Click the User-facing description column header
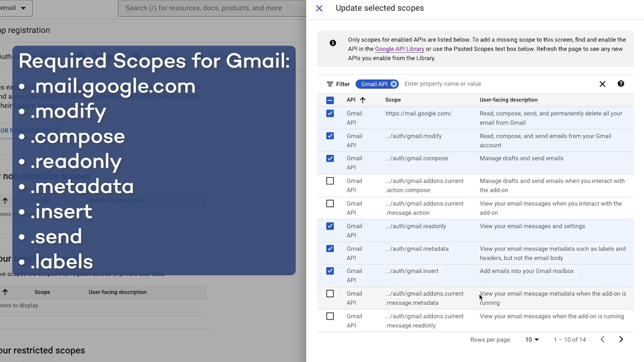The image size is (644, 362). coord(509,100)
